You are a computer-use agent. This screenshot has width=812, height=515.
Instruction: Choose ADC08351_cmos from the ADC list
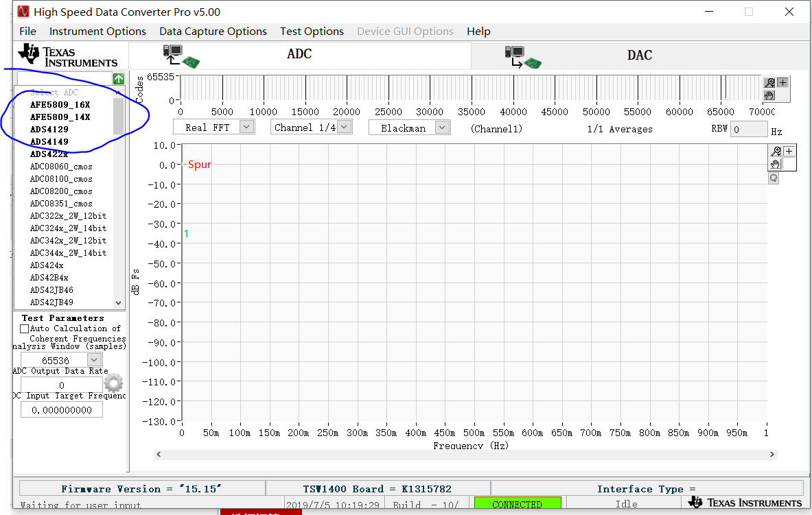tap(61, 204)
